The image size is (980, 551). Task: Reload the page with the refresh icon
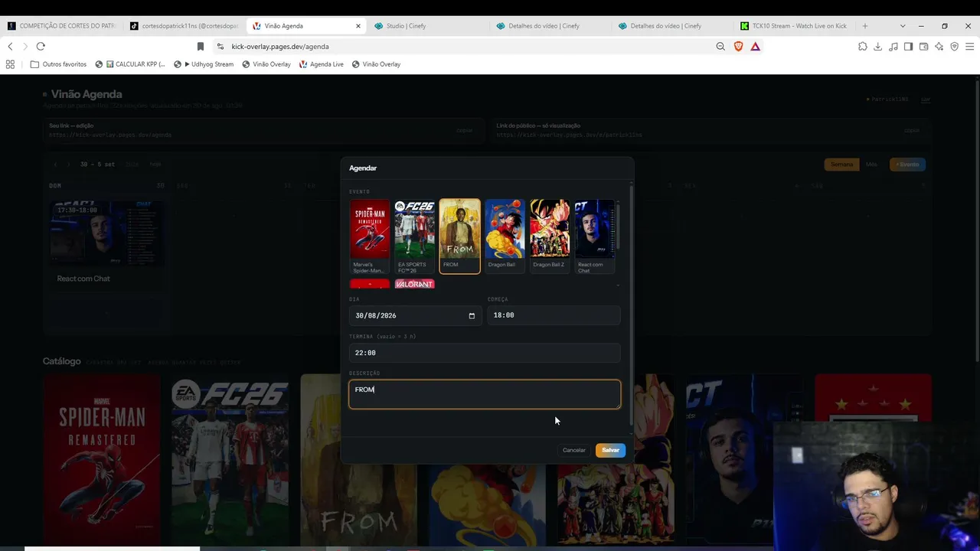[41, 47]
